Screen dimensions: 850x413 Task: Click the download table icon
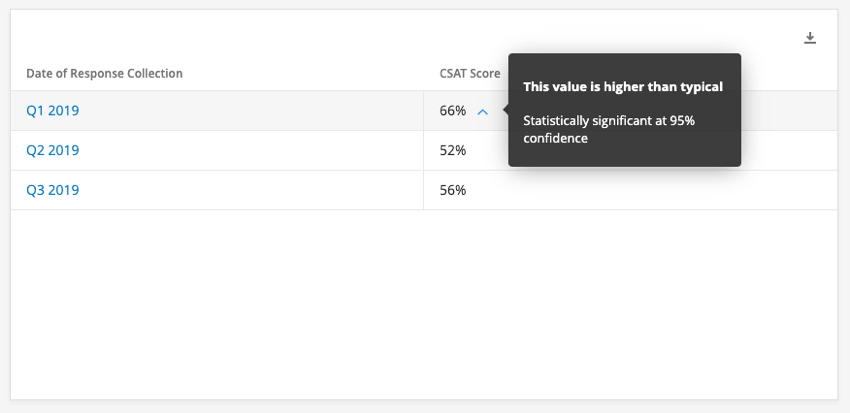click(810, 39)
